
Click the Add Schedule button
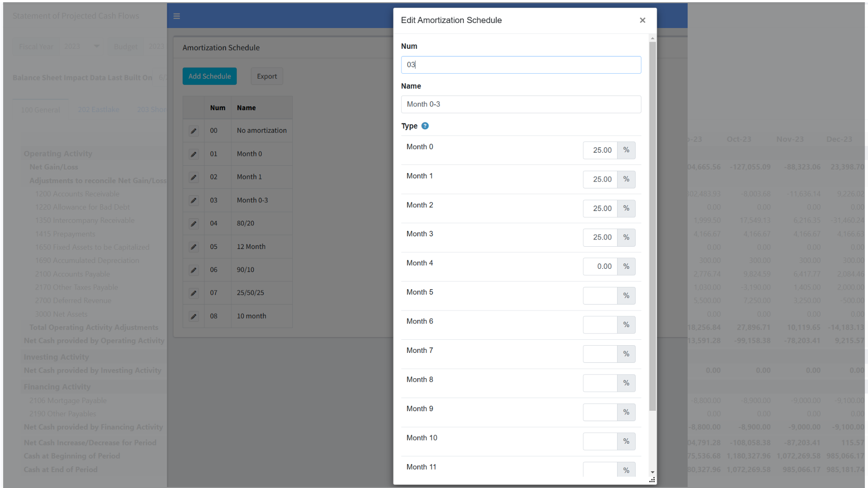(209, 76)
